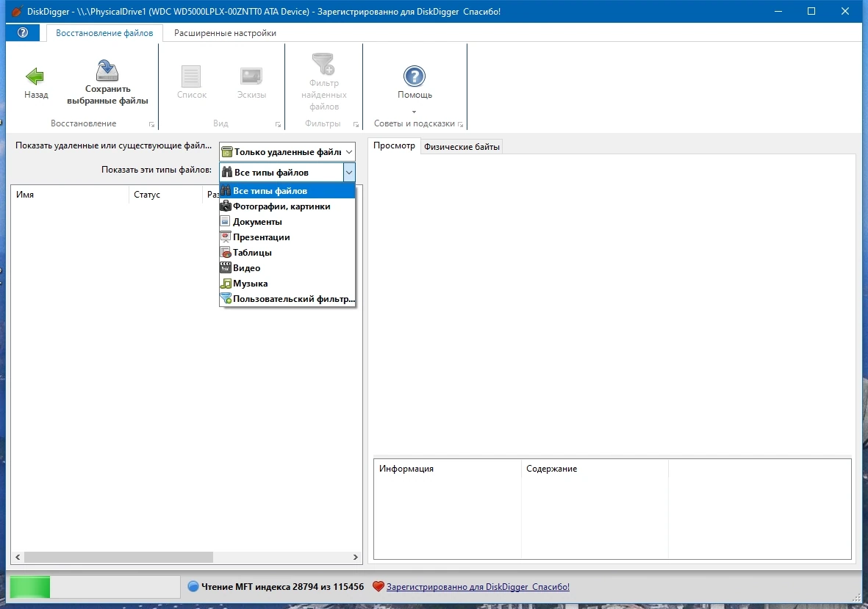Click the horizontal scrollbar thumb in file list
Screen dimensions: 868x609
[x=118, y=557]
